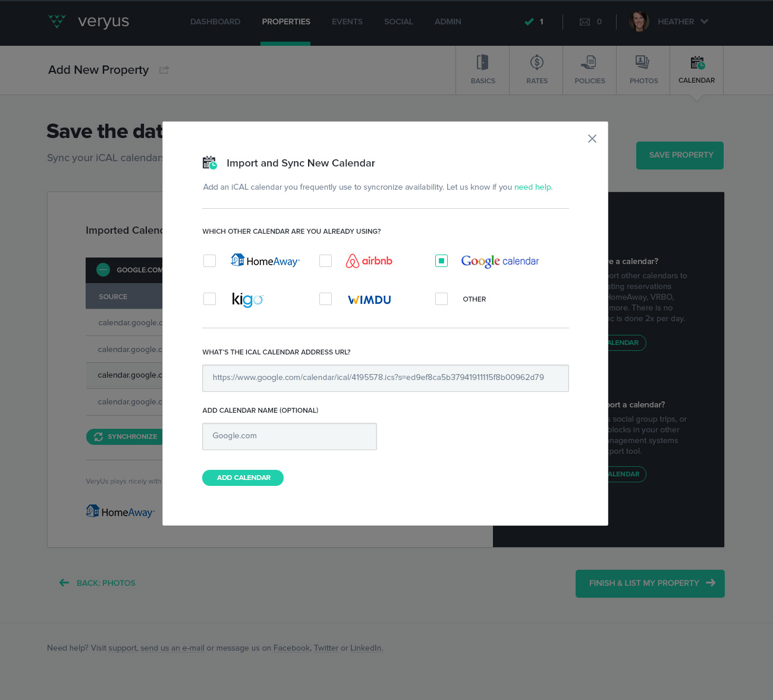Open the Basics step icon
This screenshot has height=700, width=773.
(482, 62)
